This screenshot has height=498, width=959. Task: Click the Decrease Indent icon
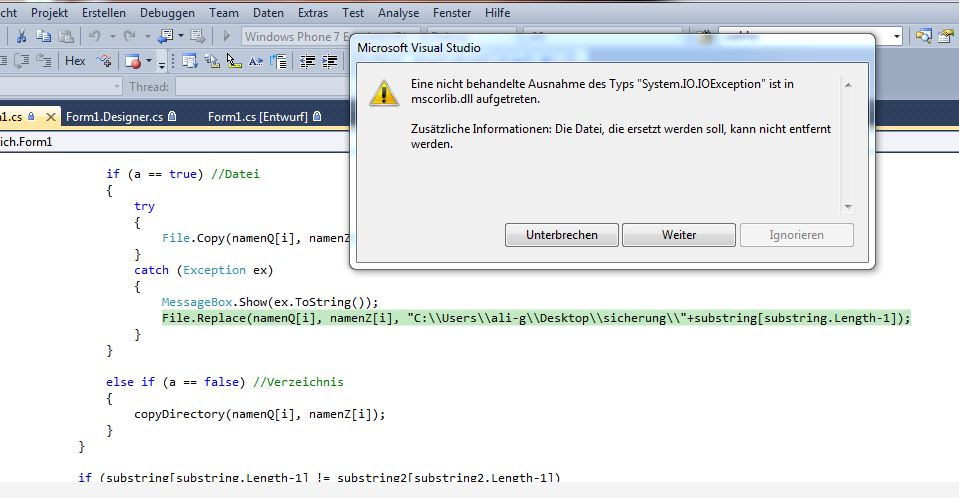point(308,61)
